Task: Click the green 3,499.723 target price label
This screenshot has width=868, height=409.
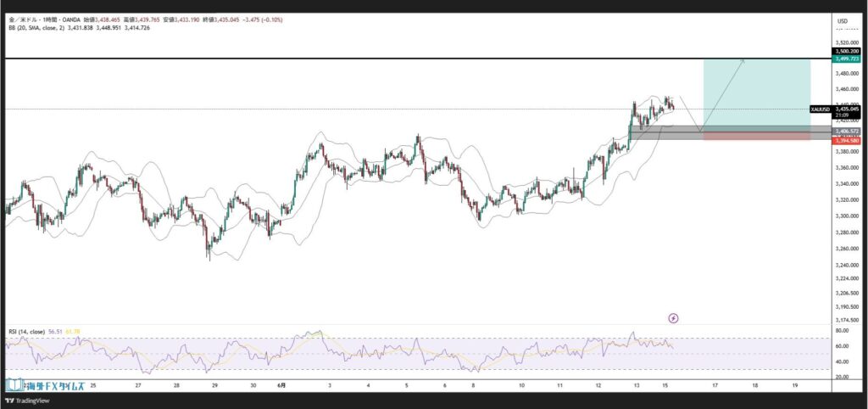Action: coord(847,59)
